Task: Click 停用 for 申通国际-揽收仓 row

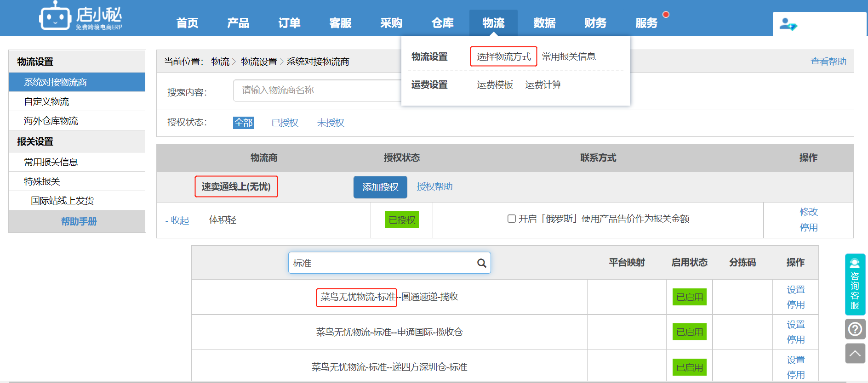Action: (796, 339)
